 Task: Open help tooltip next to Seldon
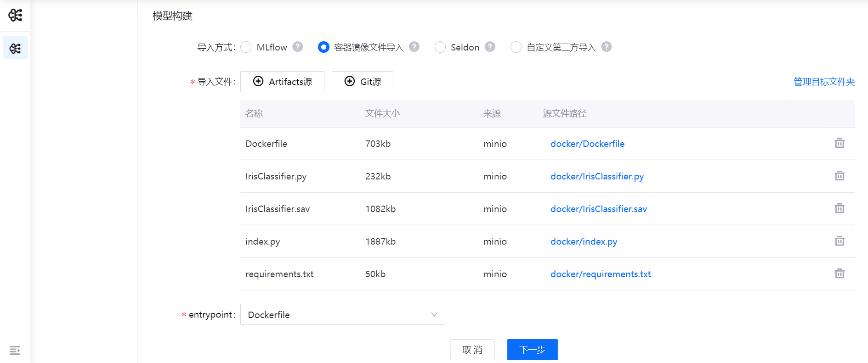pos(490,47)
